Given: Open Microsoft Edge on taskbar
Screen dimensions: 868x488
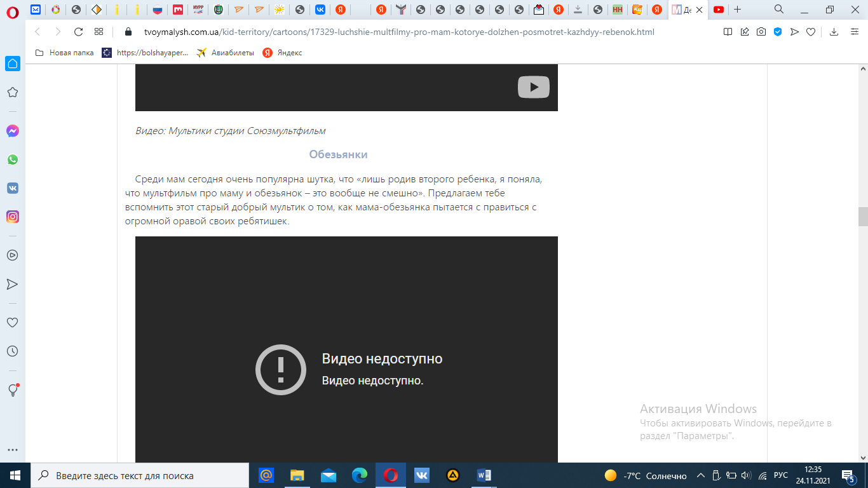Looking at the screenshot, I should [360, 475].
